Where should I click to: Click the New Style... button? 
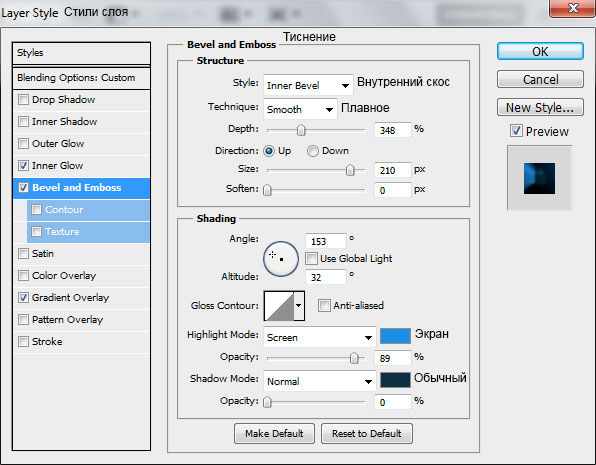click(540, 108)
